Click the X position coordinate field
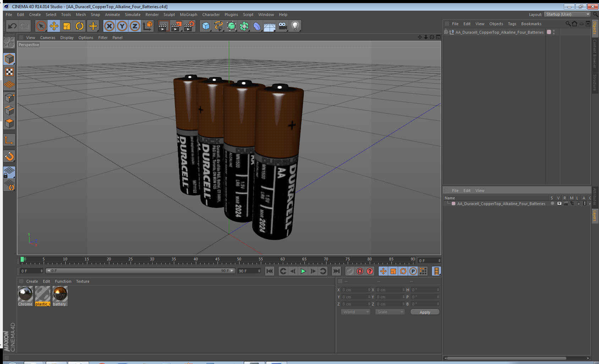Image resolution: width=599 pixels, height=364 pixels. click(x=356, y=290)
